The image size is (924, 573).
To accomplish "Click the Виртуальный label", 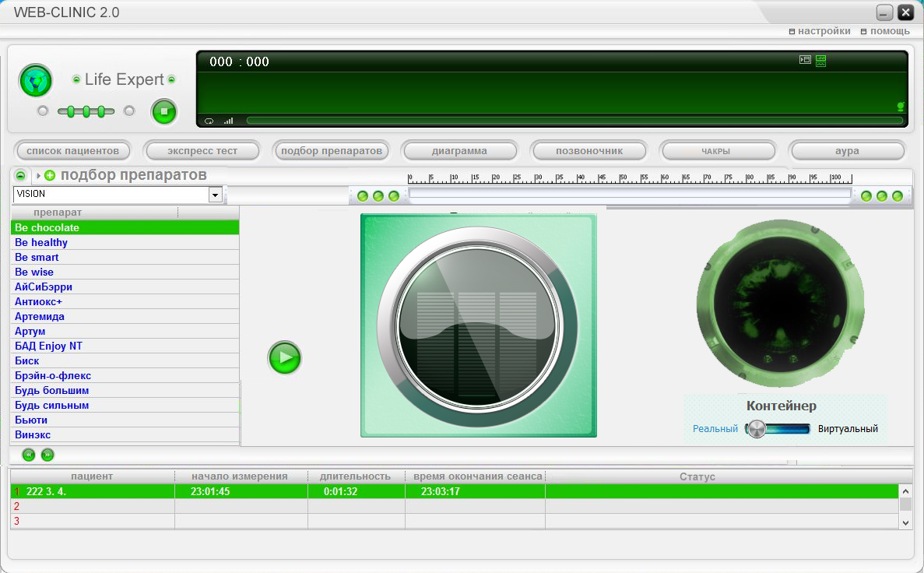I will point(848,428).
